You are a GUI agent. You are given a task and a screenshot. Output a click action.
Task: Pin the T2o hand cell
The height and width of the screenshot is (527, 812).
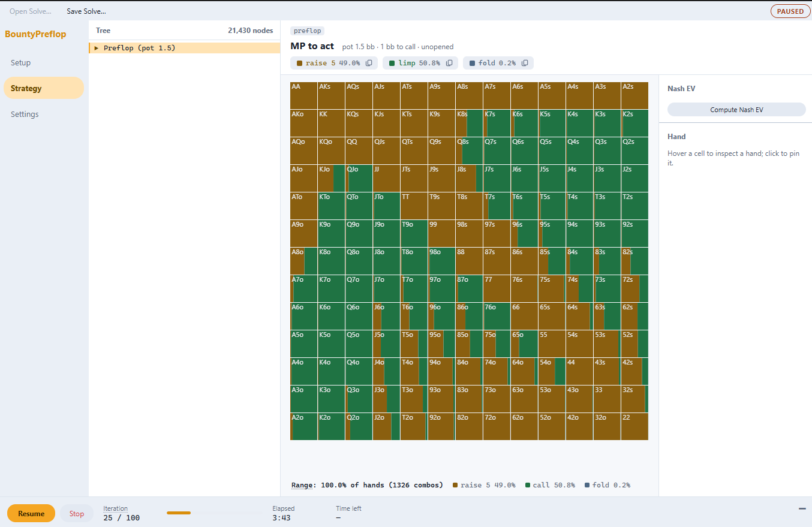tap(414, 426)
